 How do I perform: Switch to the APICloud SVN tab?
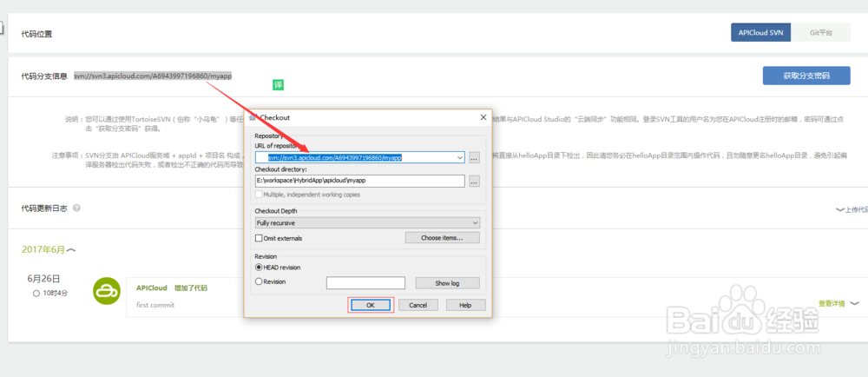(760, 33)
